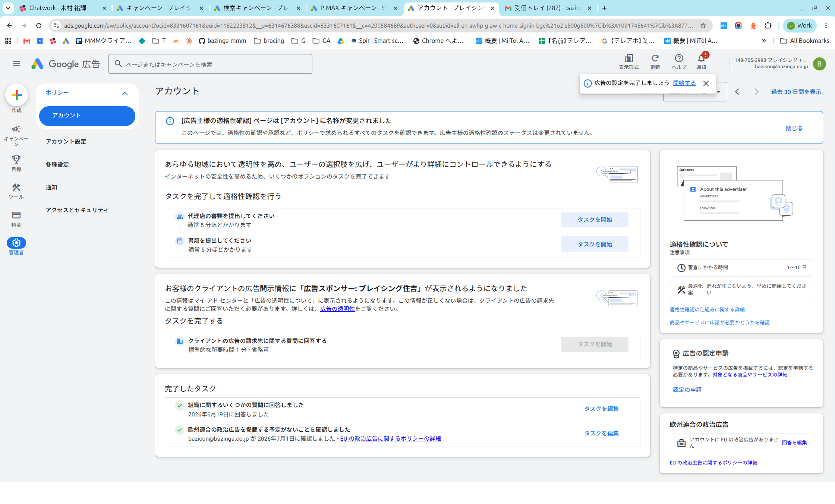The height and width of the screenshot is (504, 835).
Task: Open the Goals trophy icon
Action: [16, 160]
